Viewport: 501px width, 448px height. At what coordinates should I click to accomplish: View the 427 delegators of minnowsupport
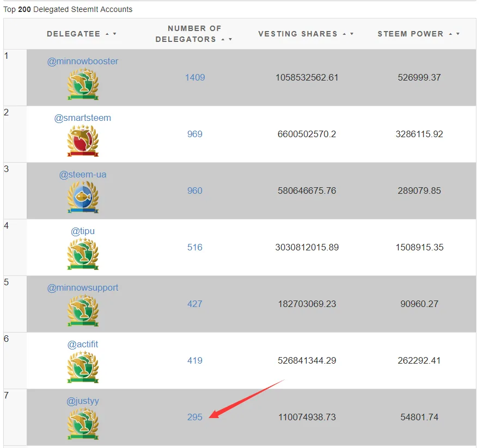point(195,304)
